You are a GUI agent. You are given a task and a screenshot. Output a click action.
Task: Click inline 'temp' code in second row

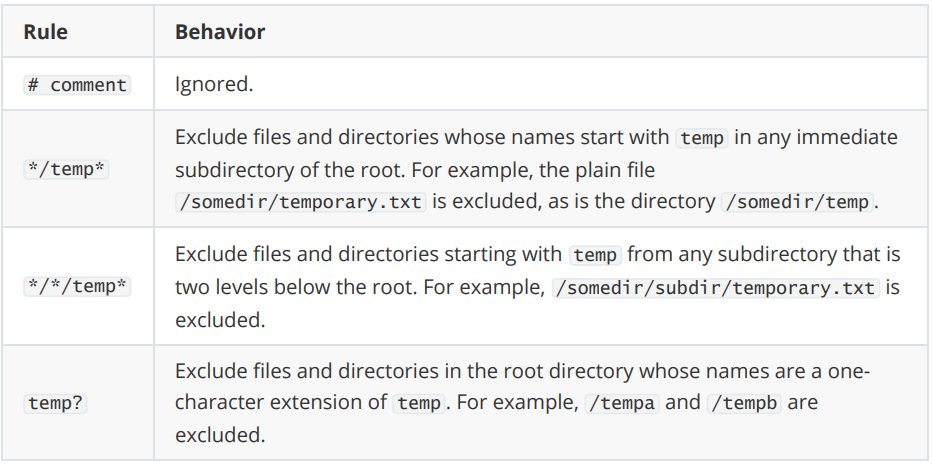pos(702,138)
